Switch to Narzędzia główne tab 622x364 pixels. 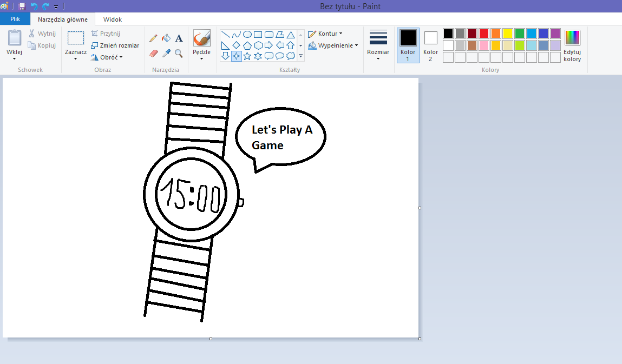pos(63,19)
